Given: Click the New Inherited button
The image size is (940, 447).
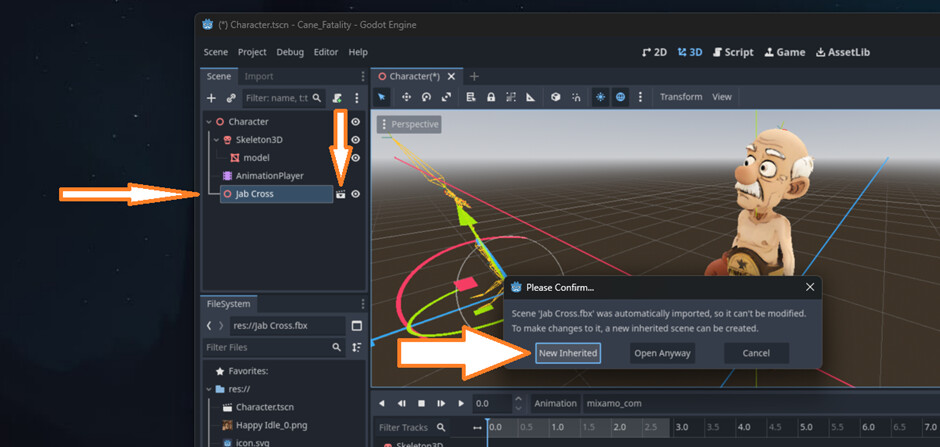Looking at the screenshot, I should point(567,353).
